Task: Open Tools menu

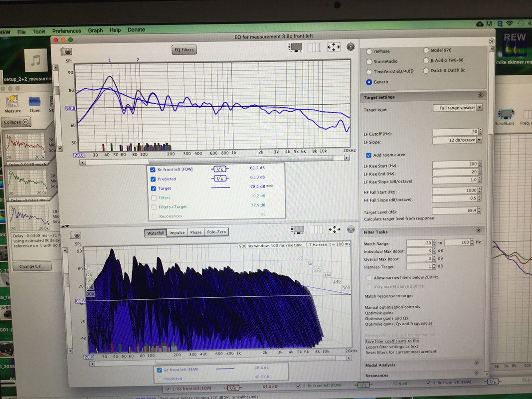Action: (x=39, y=31)
